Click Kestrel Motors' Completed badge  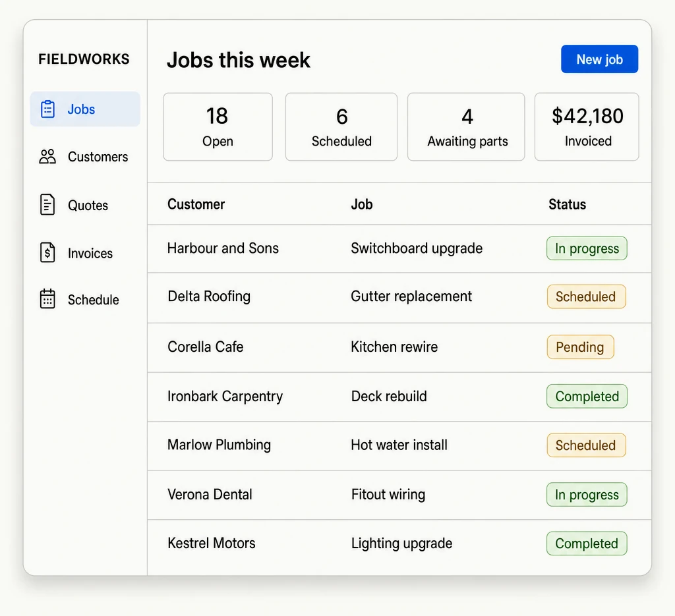587,544
